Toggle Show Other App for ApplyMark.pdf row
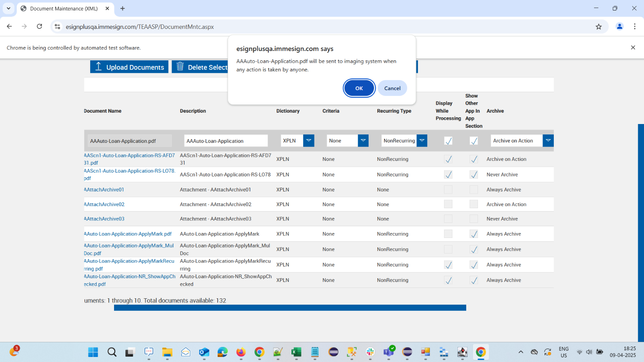Screen dimensions: 644x362 pyautogui.click(x=474, y=234)
